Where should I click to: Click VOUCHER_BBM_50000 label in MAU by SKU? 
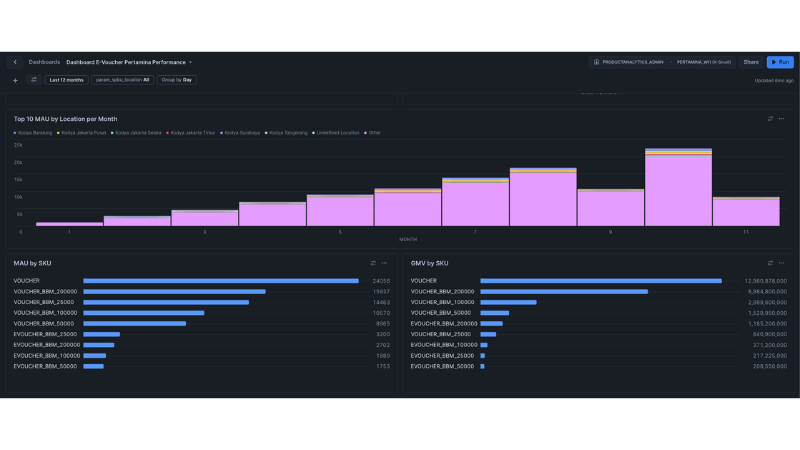click(43, 324)
